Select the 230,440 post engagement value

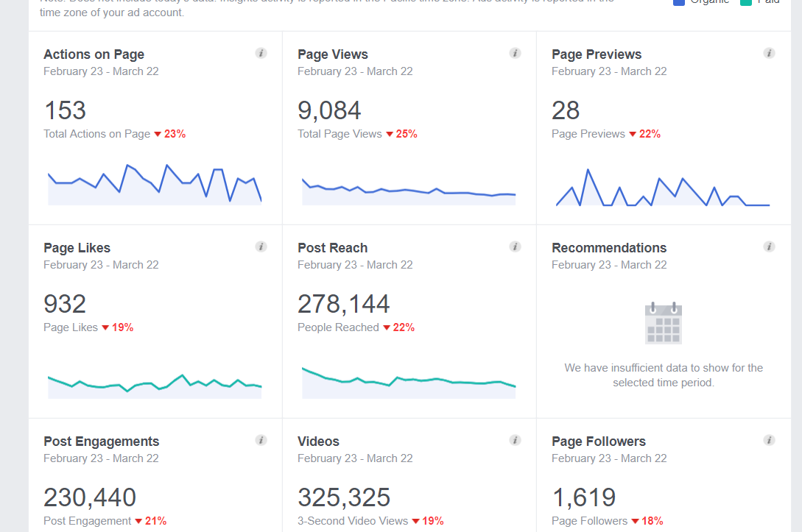click(x=90, y=497)
